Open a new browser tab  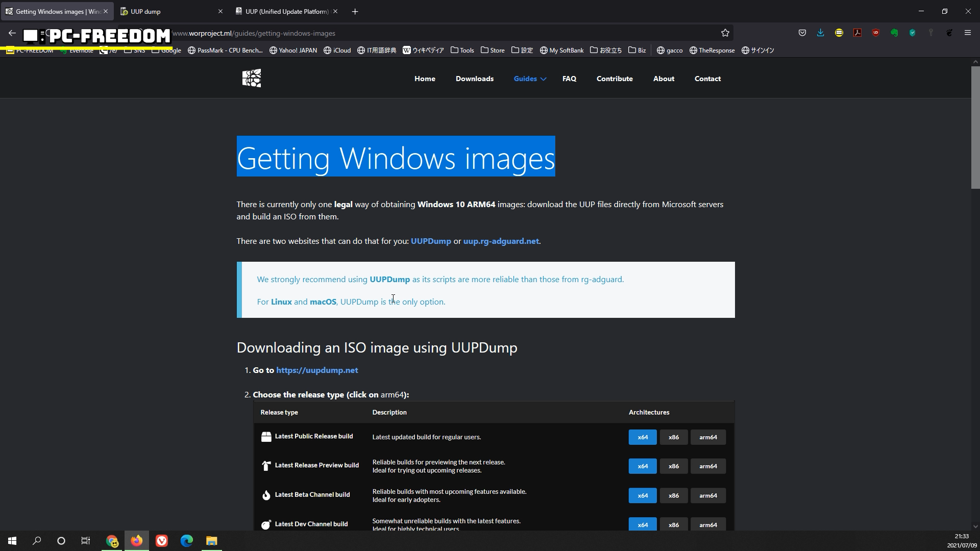tap(355, 11)
